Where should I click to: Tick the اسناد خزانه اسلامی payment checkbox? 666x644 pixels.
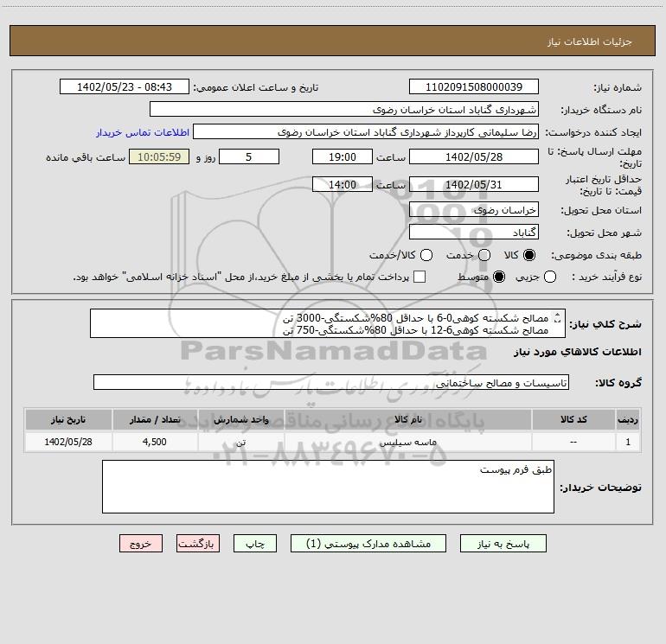[419, 277]
